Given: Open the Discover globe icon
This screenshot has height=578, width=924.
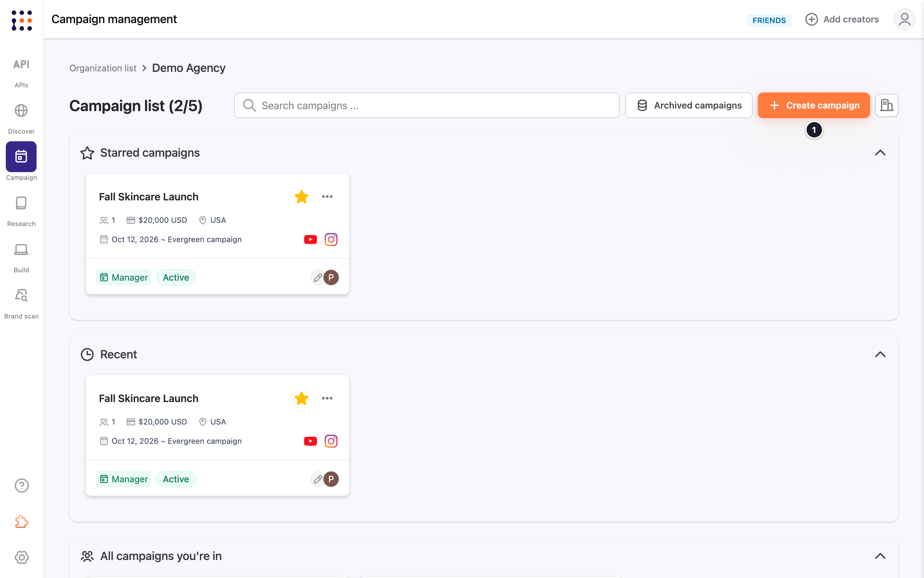Looking at the screenshot, I should tap(21, 111).
